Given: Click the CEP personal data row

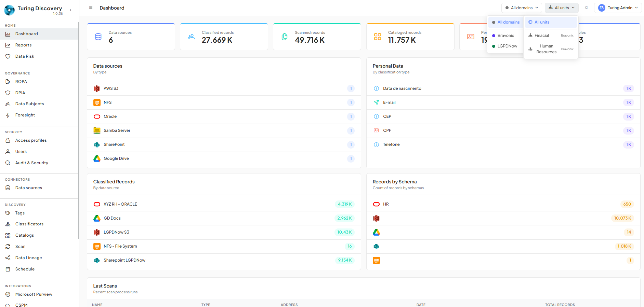Looking at the screenshot, I should [x=503, y=116].
